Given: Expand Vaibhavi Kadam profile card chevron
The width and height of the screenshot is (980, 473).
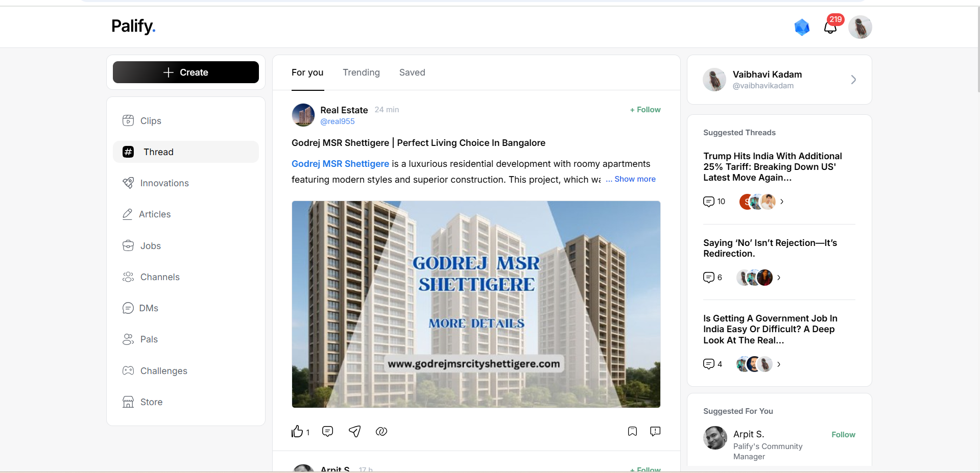Looking at the screenshot, I should (x=853, y=80).
